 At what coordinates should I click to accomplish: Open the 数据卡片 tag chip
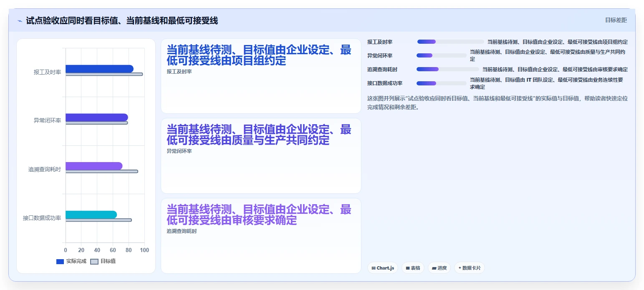470,268
